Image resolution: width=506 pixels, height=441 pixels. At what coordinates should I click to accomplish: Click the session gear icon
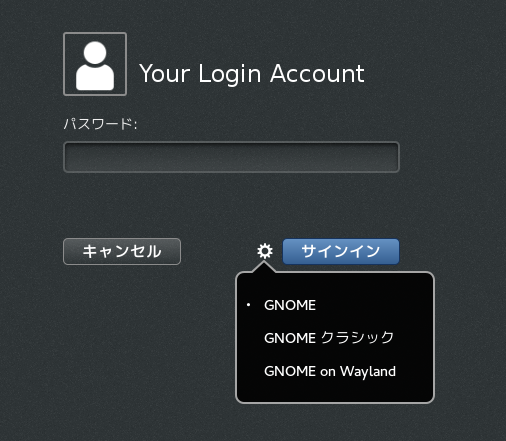265,251
